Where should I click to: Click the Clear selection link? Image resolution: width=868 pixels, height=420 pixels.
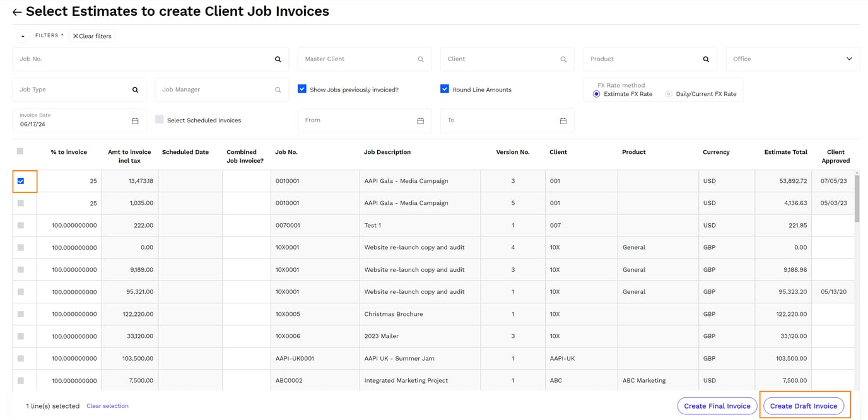click(107, 406)
